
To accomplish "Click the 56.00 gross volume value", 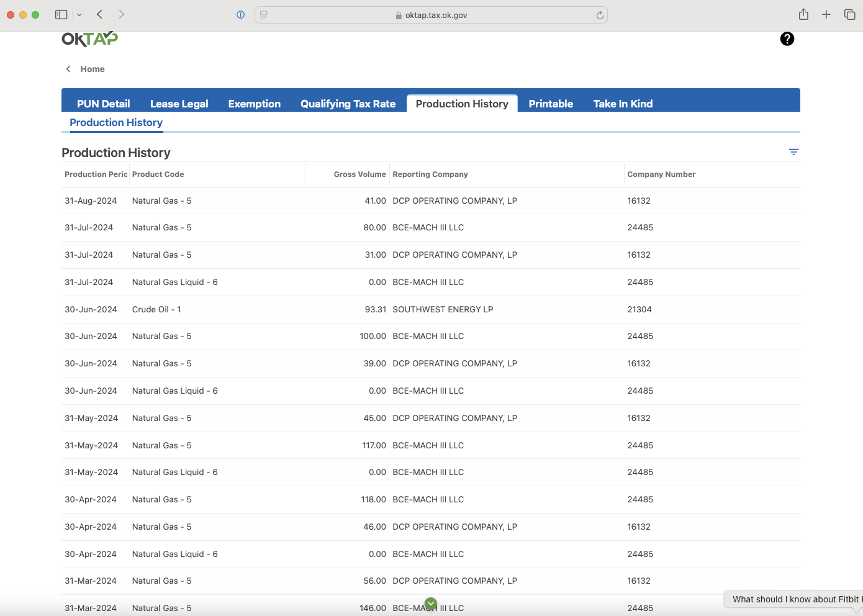I will coord(374,581).
